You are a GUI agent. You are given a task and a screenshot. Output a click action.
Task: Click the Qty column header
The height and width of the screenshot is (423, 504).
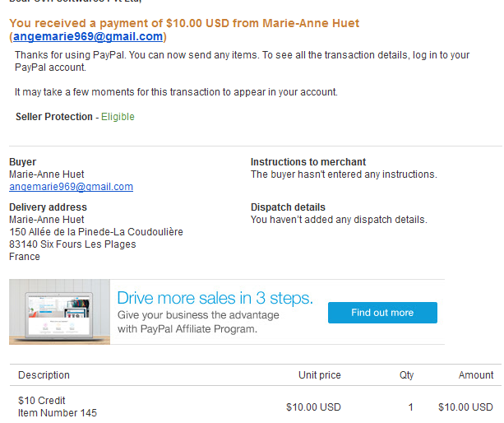point(406,375)
